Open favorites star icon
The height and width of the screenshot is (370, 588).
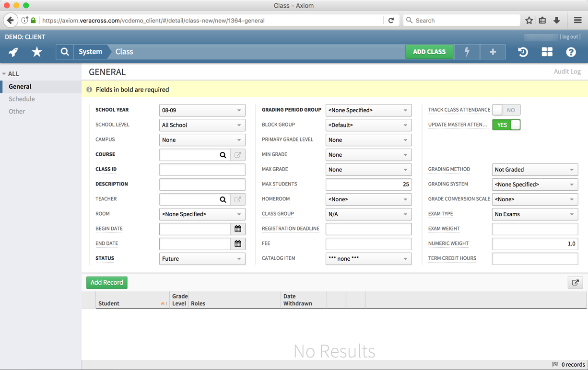click(37, 52)
